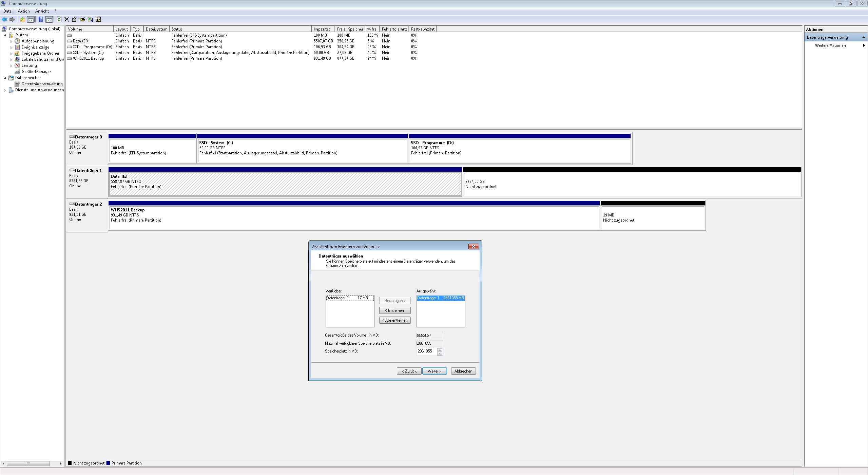Screen dimensions: 868x475
Task: Expand the Aufgabenplanung tree node
Action: click(11, 41)
